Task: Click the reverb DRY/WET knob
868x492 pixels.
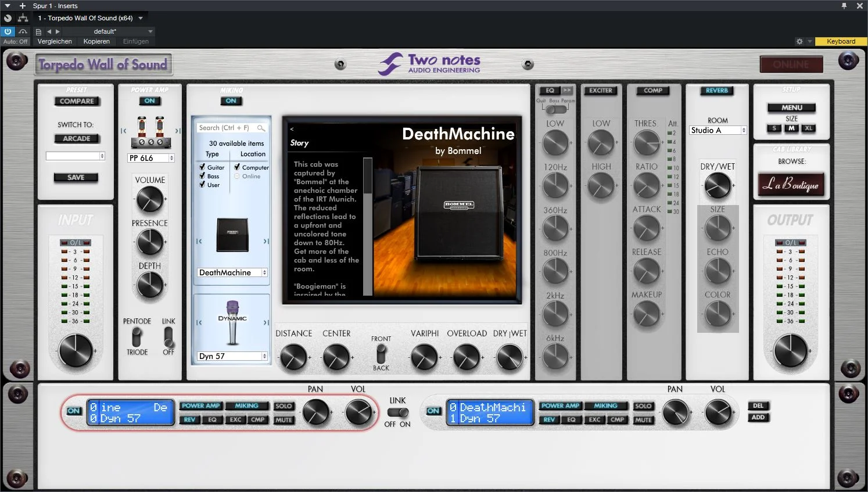Action: click(718, 186)
